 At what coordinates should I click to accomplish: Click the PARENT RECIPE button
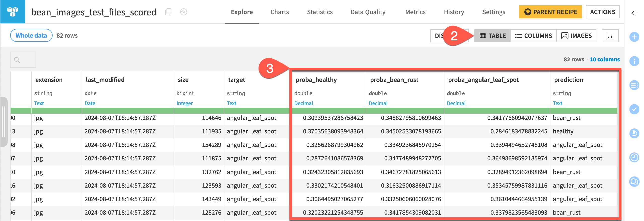point(550,12)
